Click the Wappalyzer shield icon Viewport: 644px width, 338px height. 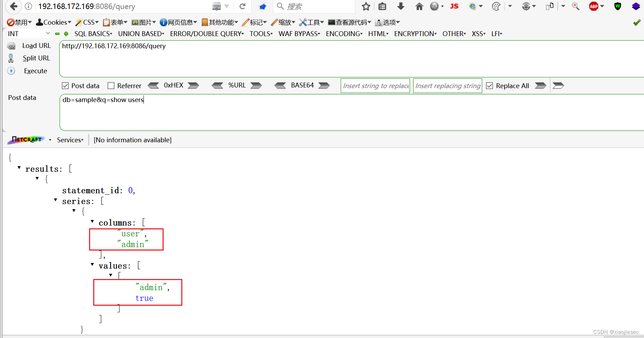(x=618, y=6)
